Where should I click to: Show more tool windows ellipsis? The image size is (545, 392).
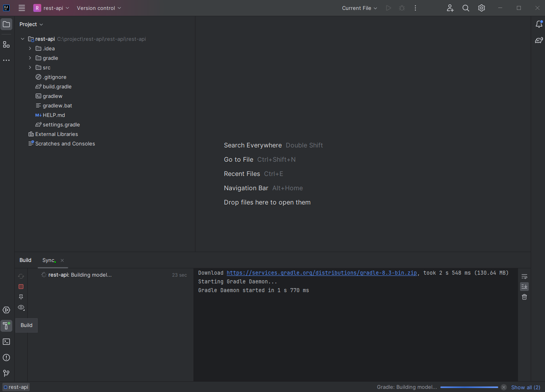[6, 60]
